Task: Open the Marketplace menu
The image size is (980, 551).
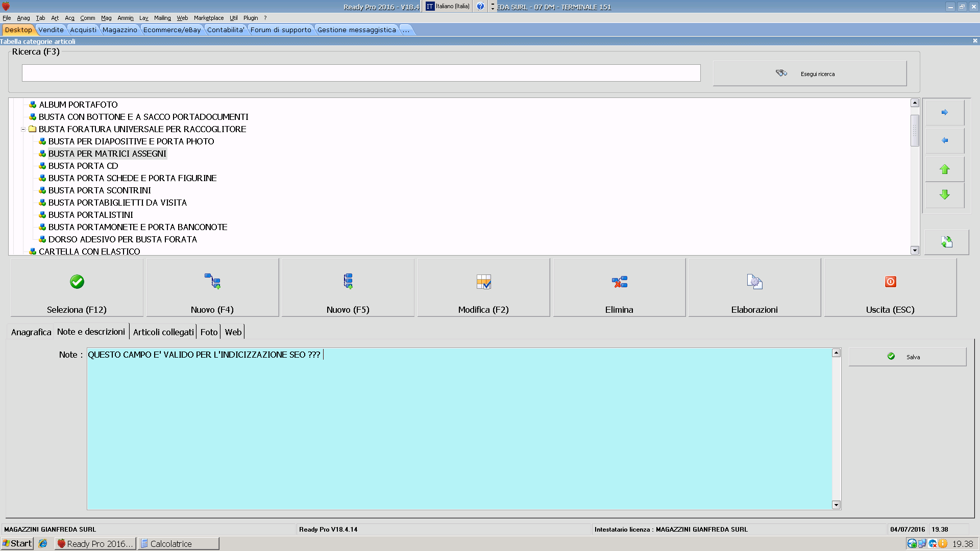Action: (208, 18)
